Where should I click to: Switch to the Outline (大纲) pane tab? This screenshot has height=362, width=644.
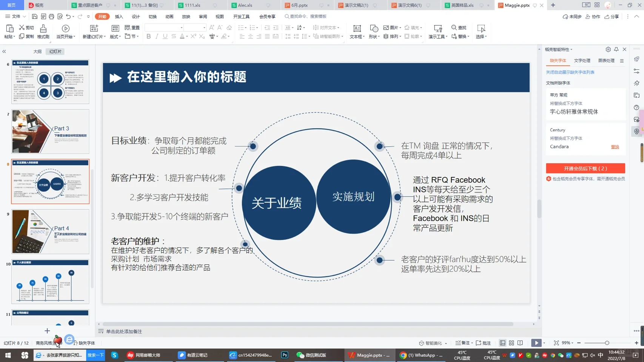pyautogui.click(x=37, y=51)
